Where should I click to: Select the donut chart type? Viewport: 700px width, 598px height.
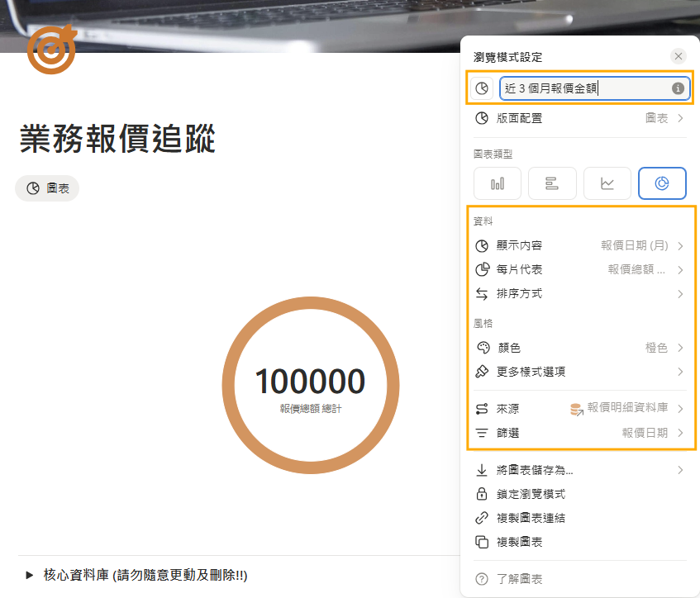point(662,183)
